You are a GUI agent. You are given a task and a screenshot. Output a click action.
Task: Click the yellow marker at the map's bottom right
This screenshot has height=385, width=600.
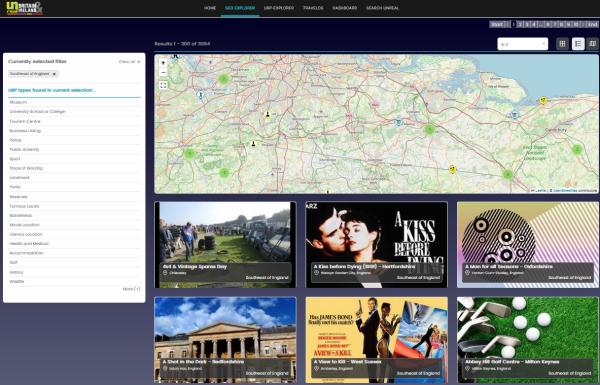coord(453,169)
